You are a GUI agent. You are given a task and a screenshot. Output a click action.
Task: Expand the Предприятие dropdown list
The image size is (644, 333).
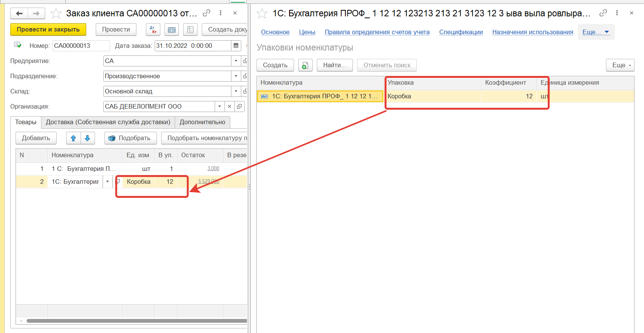click(x=236, y=61)
